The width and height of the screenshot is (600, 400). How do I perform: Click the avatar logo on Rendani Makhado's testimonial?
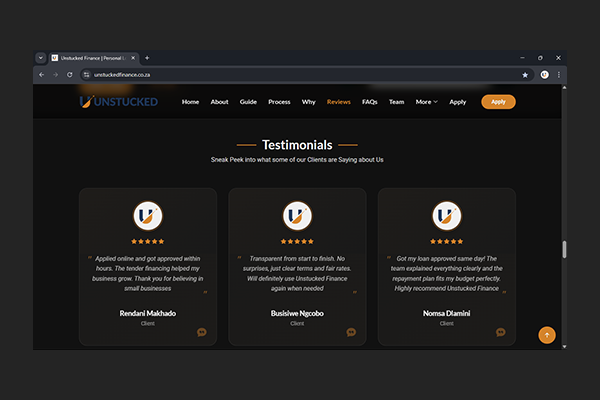(148, 216)
